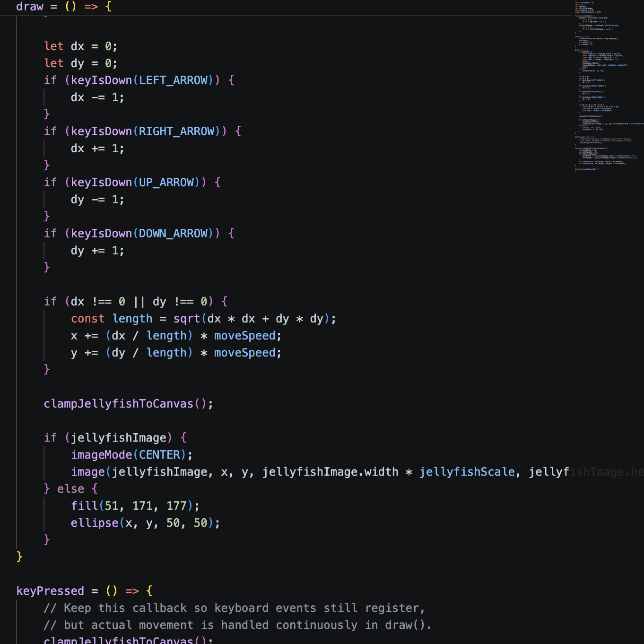The height and width of the screenshot is (644, 644).
Task: Click the fill(51, 171, 177) call
Action: point(135,506)
